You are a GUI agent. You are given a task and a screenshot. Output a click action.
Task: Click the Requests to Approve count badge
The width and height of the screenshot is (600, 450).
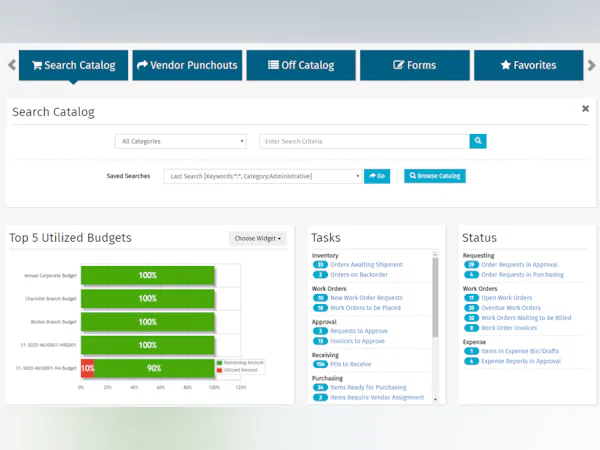pyautogui.click(x=320, y=331)
